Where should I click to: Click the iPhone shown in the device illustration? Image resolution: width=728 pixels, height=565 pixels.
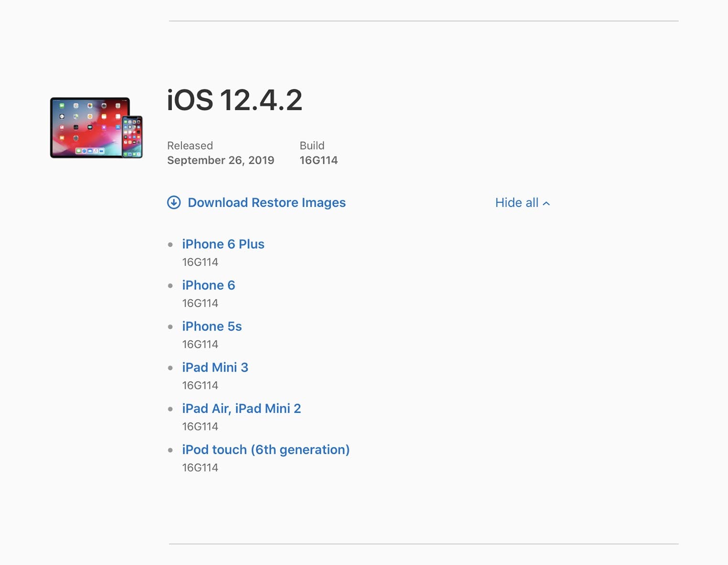132,138
